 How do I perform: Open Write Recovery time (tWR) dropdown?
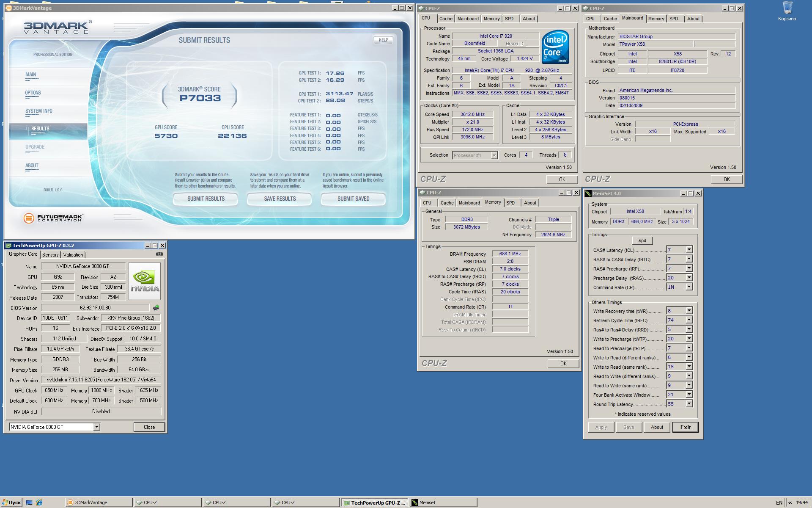click(x=689, y=311)
